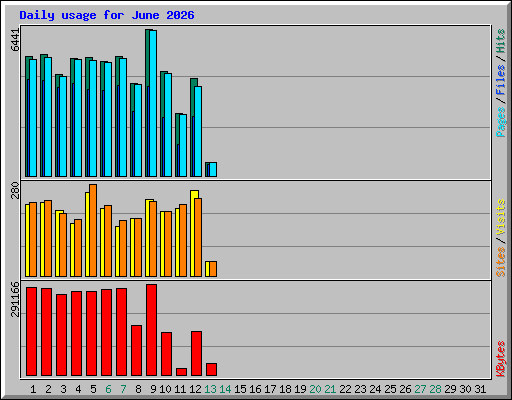Click day "5" on the bottom axis
This screenshot has width=512, height=400.
93,389
